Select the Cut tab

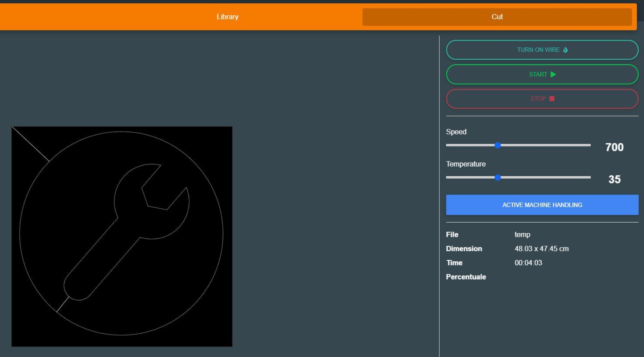pos(497,17)
